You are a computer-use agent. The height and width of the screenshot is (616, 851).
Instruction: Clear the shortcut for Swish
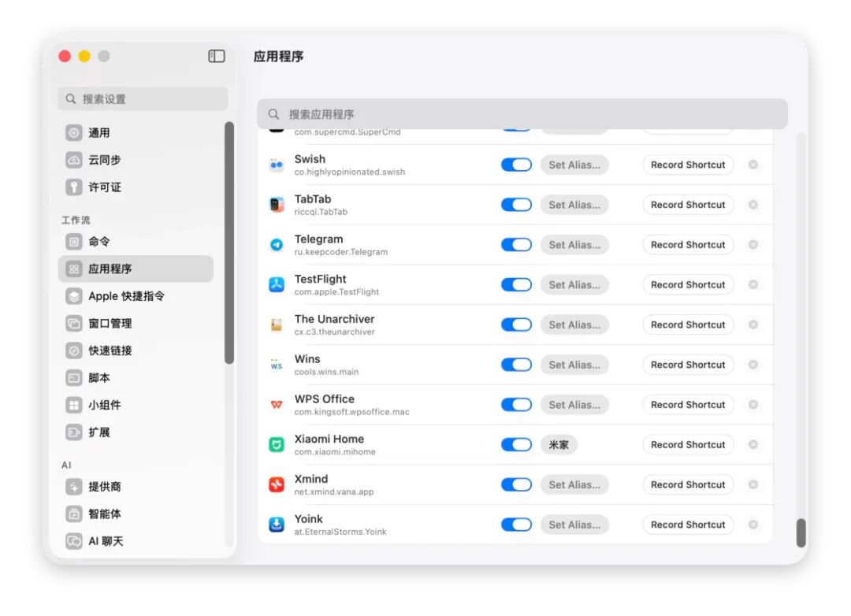pyautogui.click(x=753, y=165)
